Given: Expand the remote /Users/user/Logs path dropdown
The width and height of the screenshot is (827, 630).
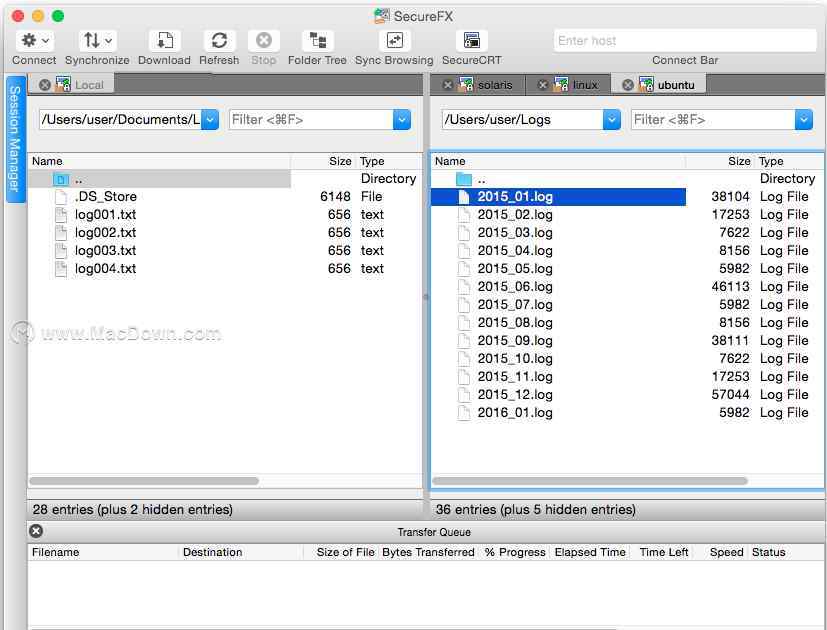Looking at the screenshot, I should (x=612, y=120).
